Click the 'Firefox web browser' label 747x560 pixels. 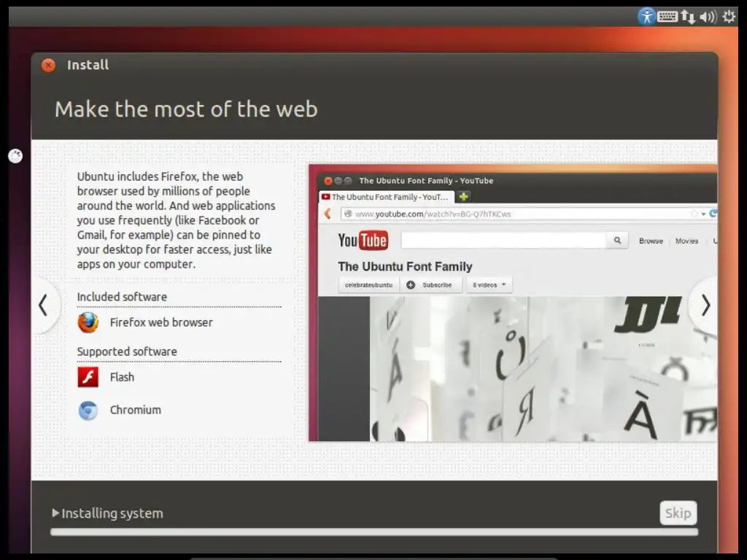[161, 322]
